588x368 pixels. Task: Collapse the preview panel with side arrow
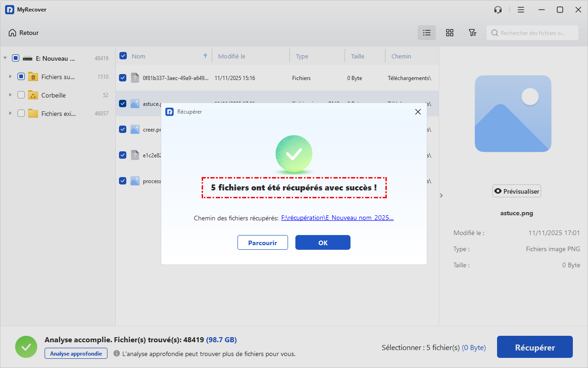coord(441,195)
